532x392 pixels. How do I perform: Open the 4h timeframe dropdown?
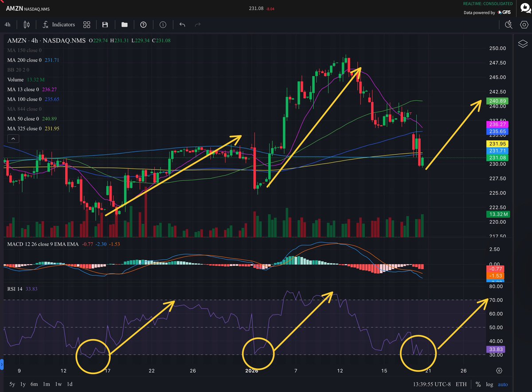tap(7, 25)
